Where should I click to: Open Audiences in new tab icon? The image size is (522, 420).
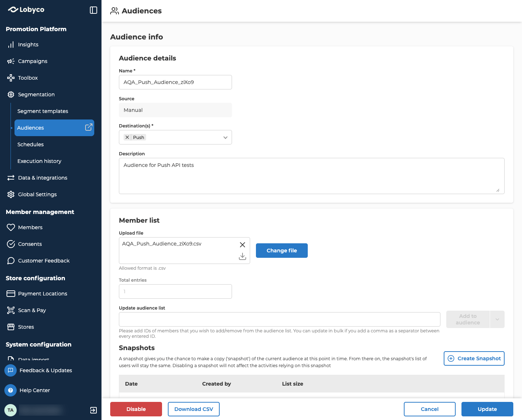tap(88, 127)
